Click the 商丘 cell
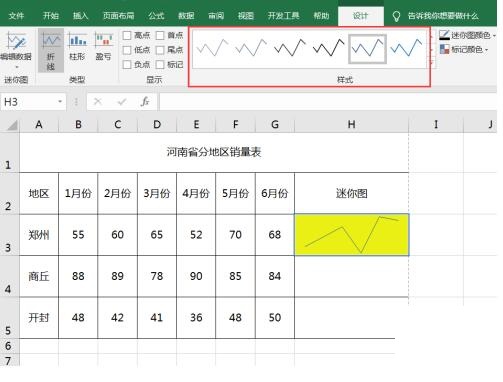The height and width of the screenshot is (382, 503). pos(39,276)
